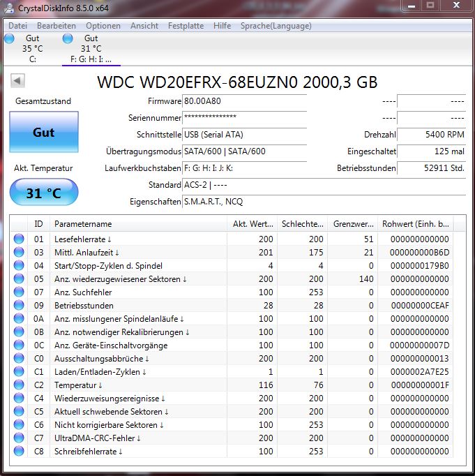Select the Mittl. Anlaufzeit parameter name
This screenshot has width=475, height=476.
86,253
